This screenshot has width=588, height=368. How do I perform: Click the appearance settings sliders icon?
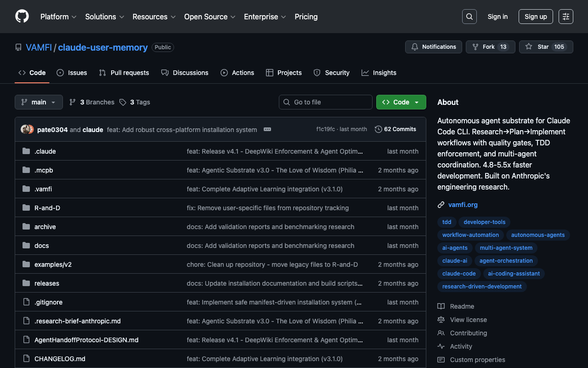coord(565,17)
